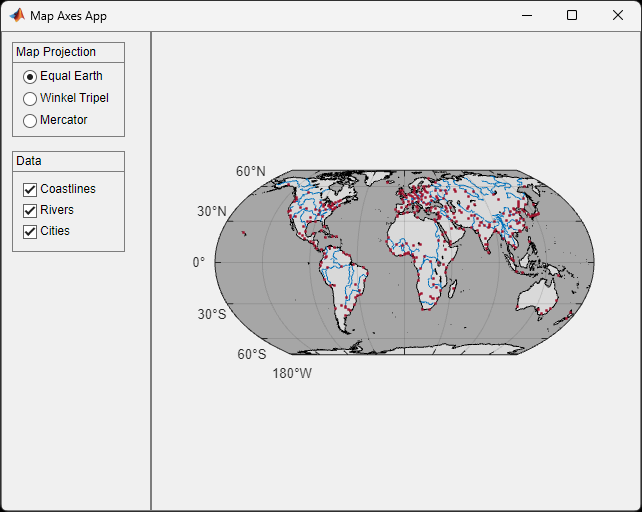
Task: Disable the Cities data layer
Action: tap(30, 231)
